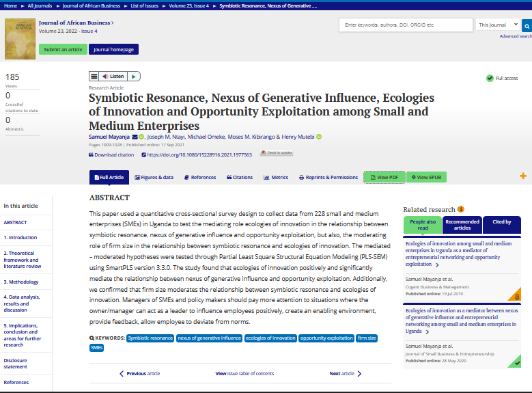
Task: Switch to Figures & data tab
Action: tap(154, 178)
